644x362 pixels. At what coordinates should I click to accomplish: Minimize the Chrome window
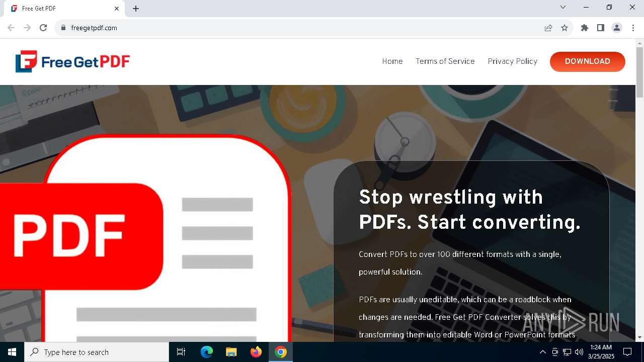[586, 7]
